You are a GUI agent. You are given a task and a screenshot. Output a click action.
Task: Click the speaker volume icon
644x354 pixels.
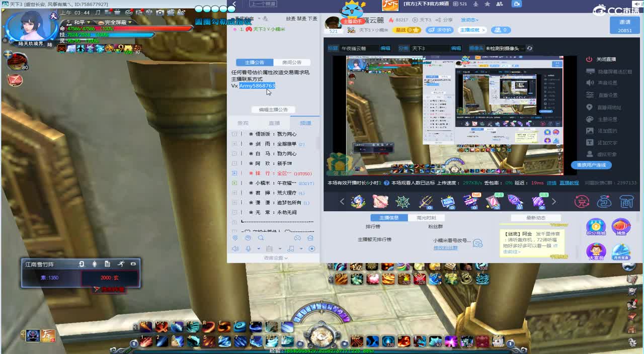(x=235, y=249)
